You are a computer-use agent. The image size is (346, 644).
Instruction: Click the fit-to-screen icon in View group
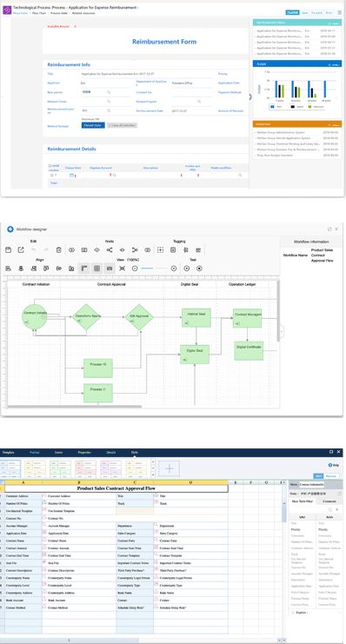[x=122, y=269]
